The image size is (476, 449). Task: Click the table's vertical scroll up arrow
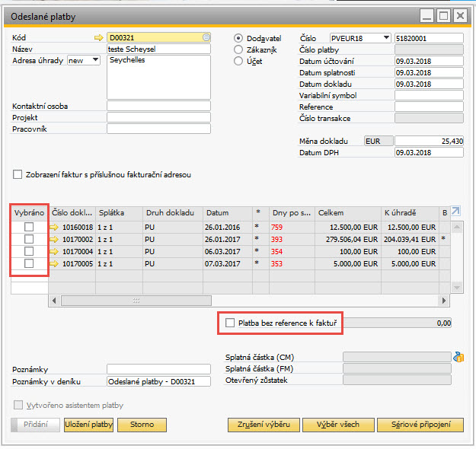pyautogui.click(x=457, y=228)
